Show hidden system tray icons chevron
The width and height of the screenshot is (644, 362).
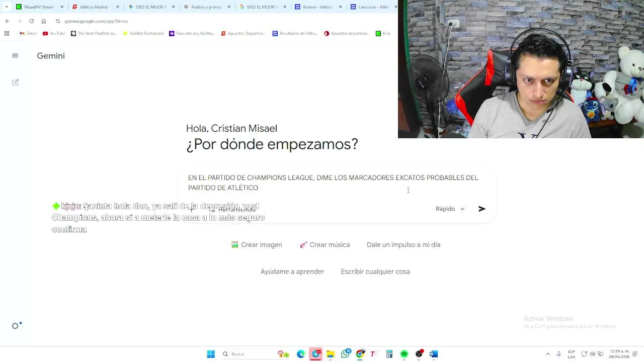click(548, 354)
